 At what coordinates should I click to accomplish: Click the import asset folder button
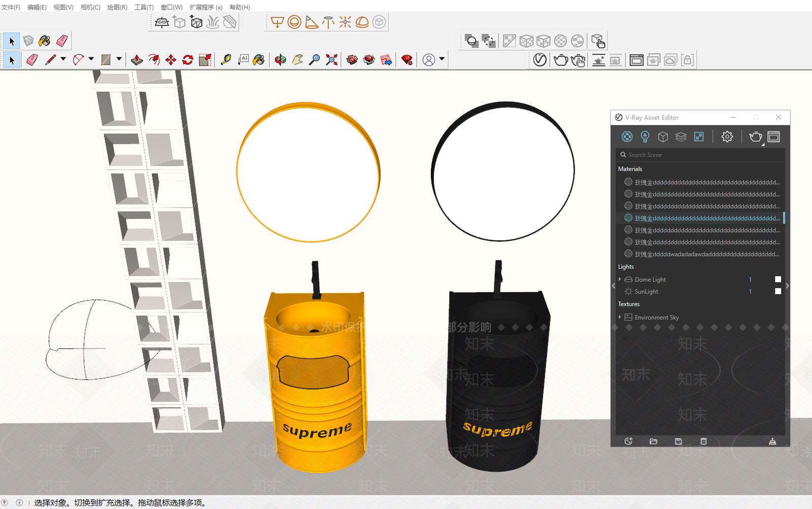coord(653,441)
